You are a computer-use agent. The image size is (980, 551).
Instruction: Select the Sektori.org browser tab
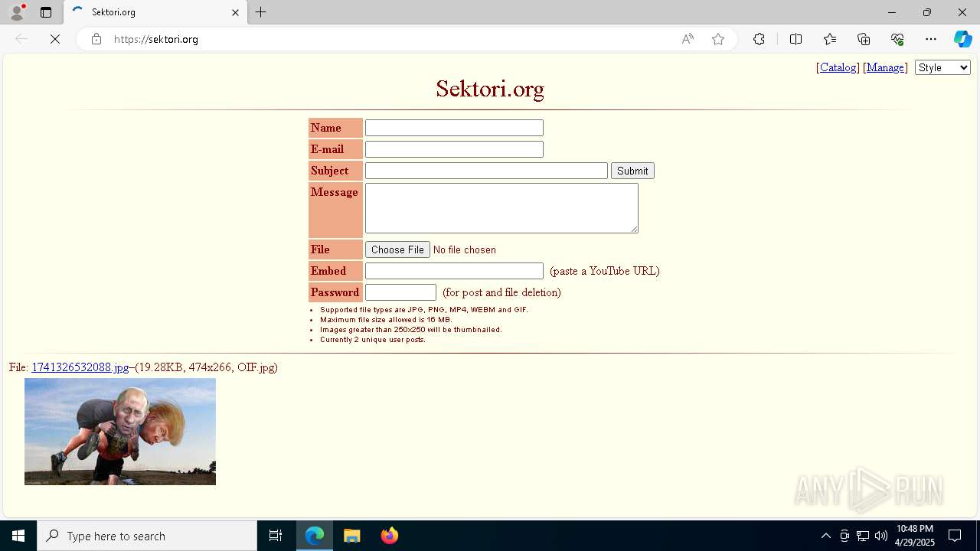tap(155, 12)
